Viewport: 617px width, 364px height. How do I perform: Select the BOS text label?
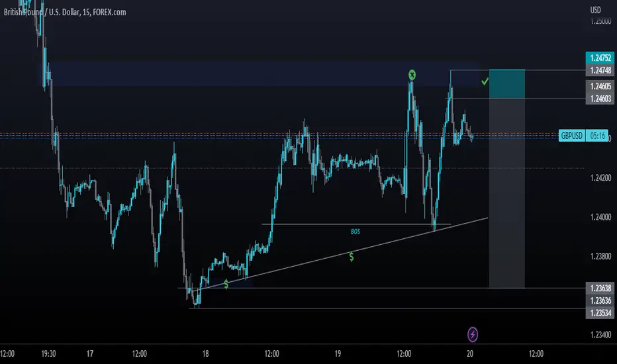355,232
